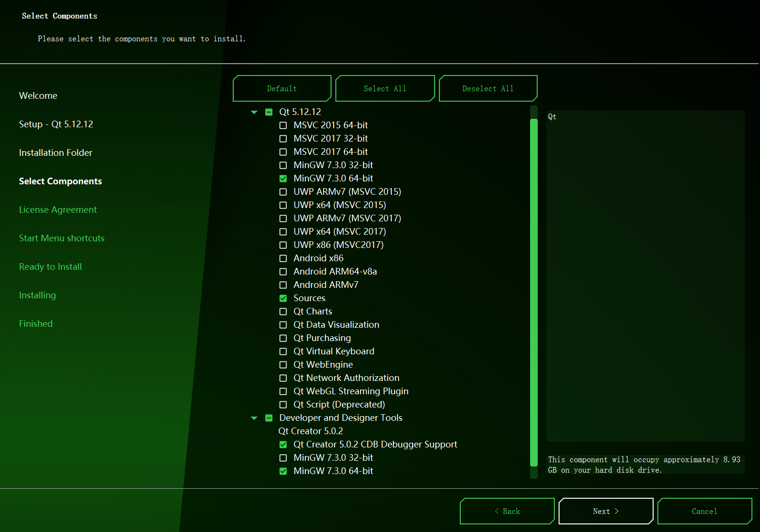Check Qt WebEngine checkbox
The height and width of the screenshot is (532, 760).
click(x=283, y=365)
